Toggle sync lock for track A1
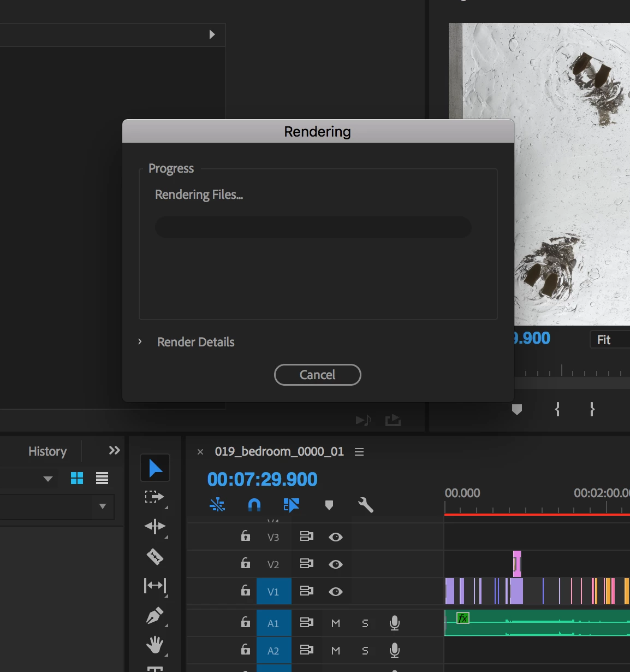The image size is (630, 672). (307, 623)
